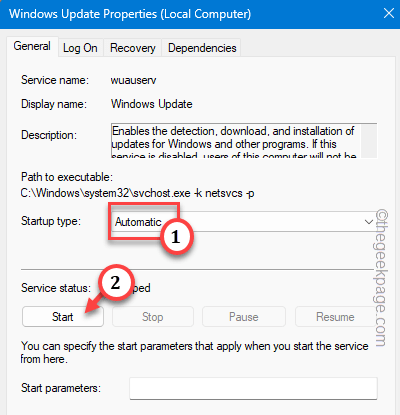Click the disabled Resume button
Viewport: 400px width, 415px height.
[x=335, y=317]
